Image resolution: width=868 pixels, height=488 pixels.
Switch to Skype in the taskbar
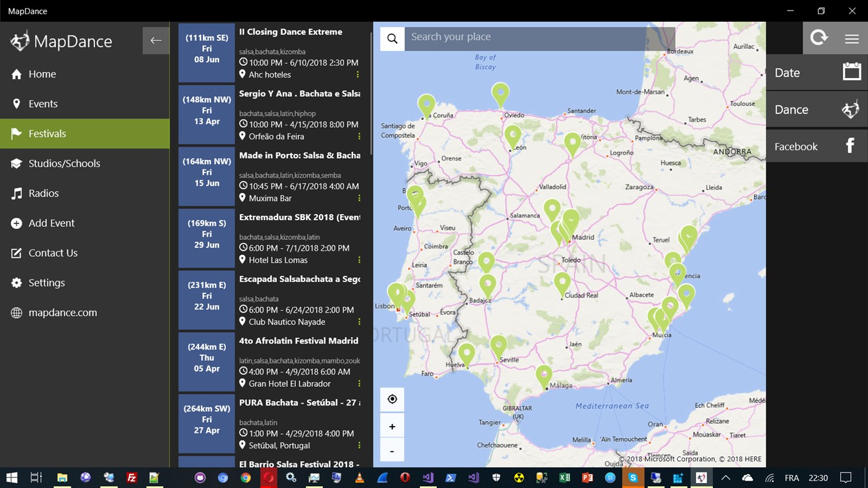tap(633, 477)
